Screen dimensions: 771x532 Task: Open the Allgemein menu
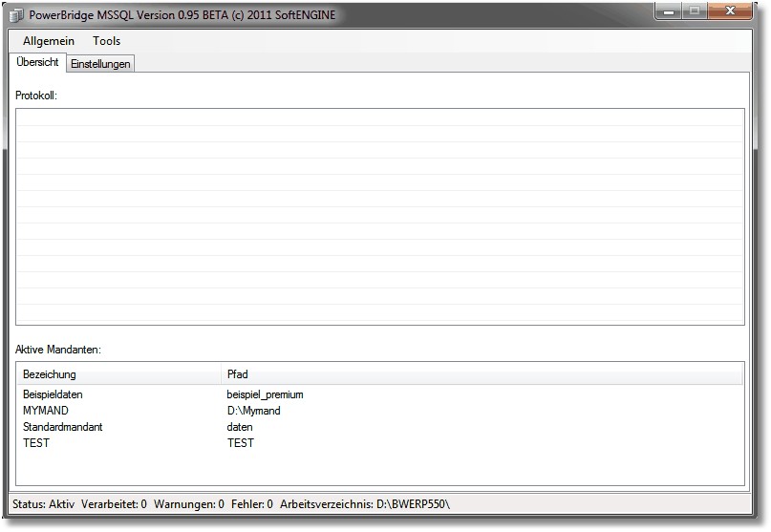click(x=49, y=41)
